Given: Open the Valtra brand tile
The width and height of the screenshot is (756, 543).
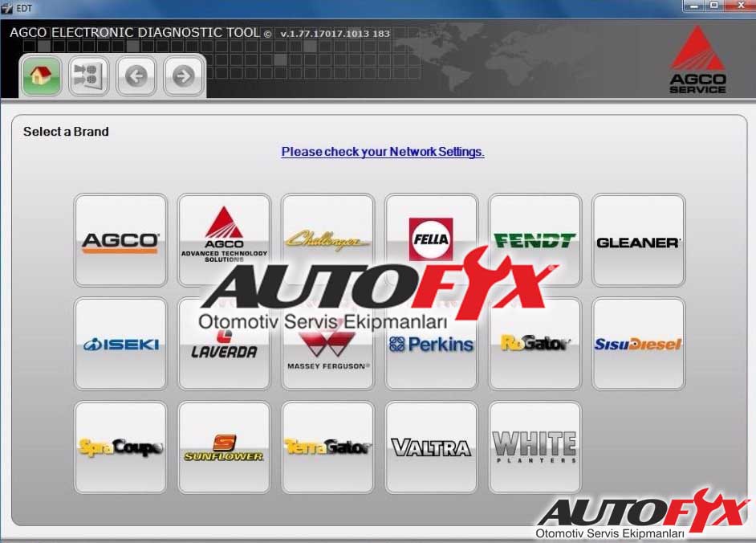Looking at the screenshot, I should [431, 447].
